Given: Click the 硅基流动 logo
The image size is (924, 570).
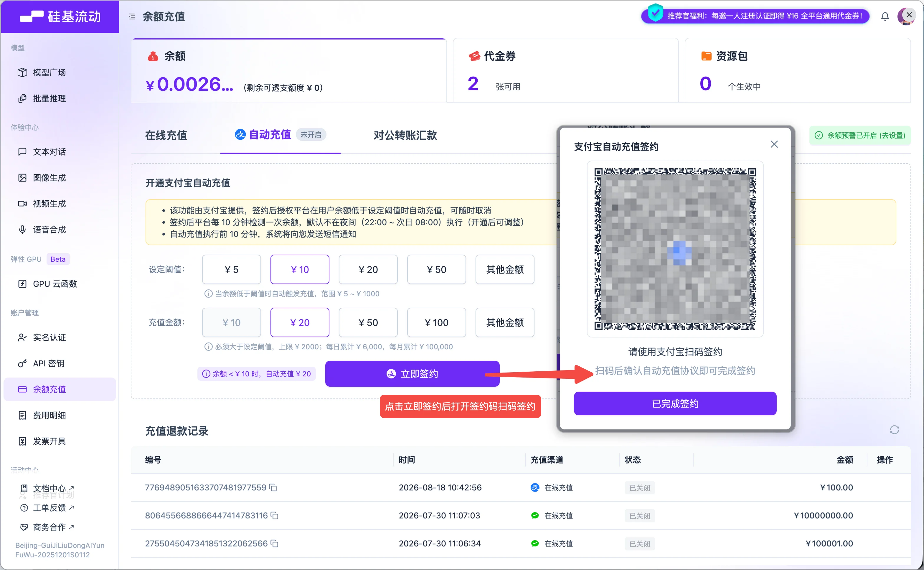Looking at the screenshot, I should [x=60, y=17].
